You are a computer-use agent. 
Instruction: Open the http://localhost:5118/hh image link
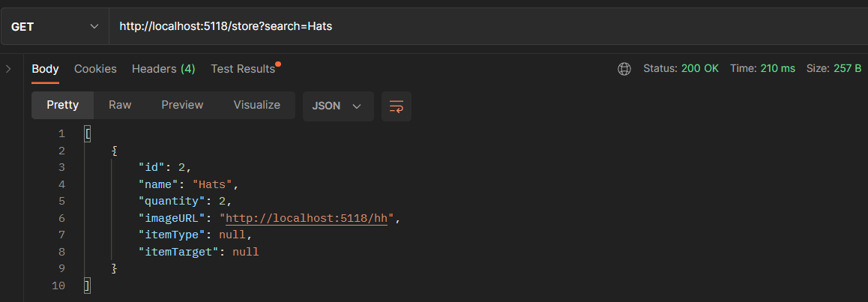[x=306, y=219]
